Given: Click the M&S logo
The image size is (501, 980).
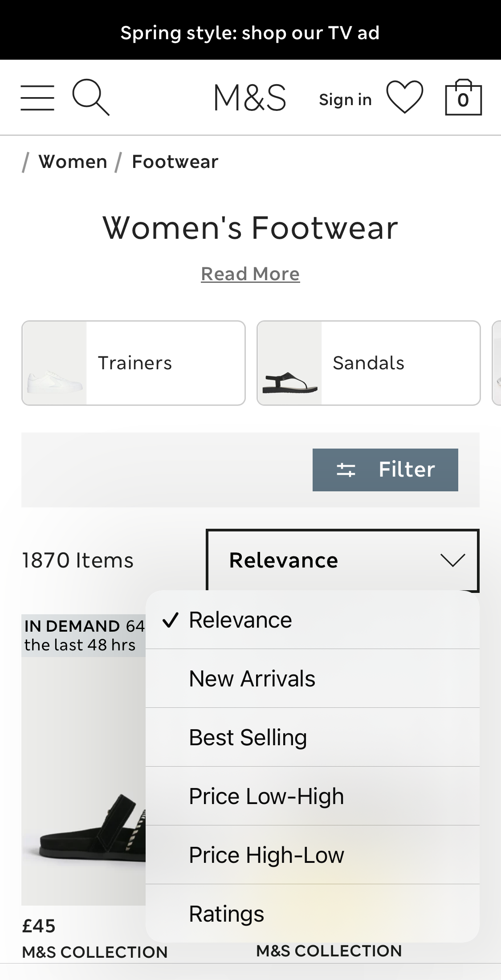Looking at the screenshot, I should pyautogui.click(x=250, y=97).
